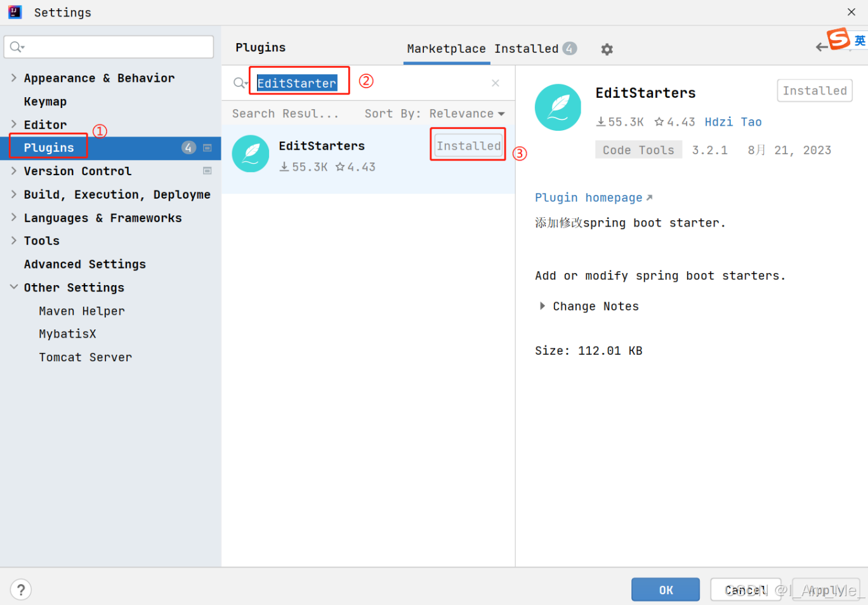The height and width of the screenshot is (605, 868).
Task: Click the OK button
Action: 666,590
